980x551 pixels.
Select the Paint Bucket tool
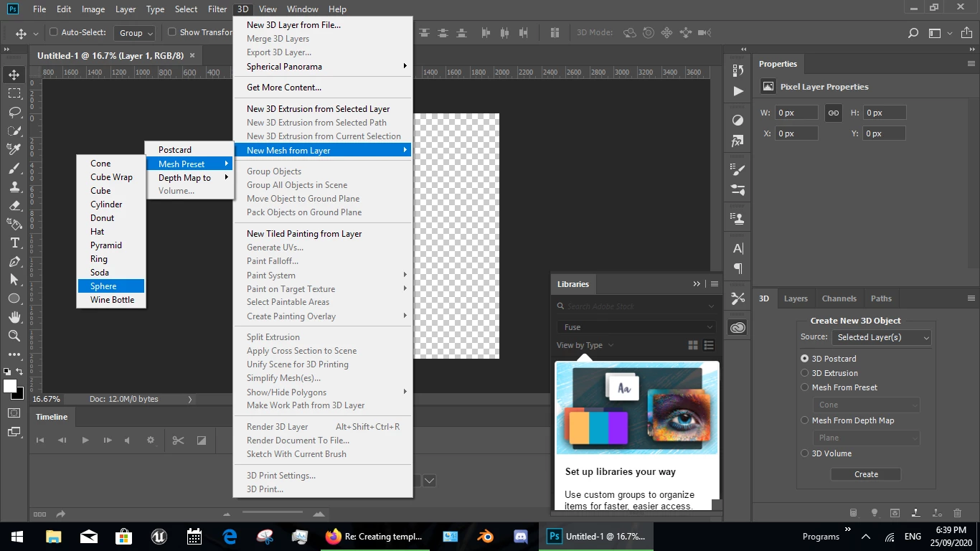point(14,224)
